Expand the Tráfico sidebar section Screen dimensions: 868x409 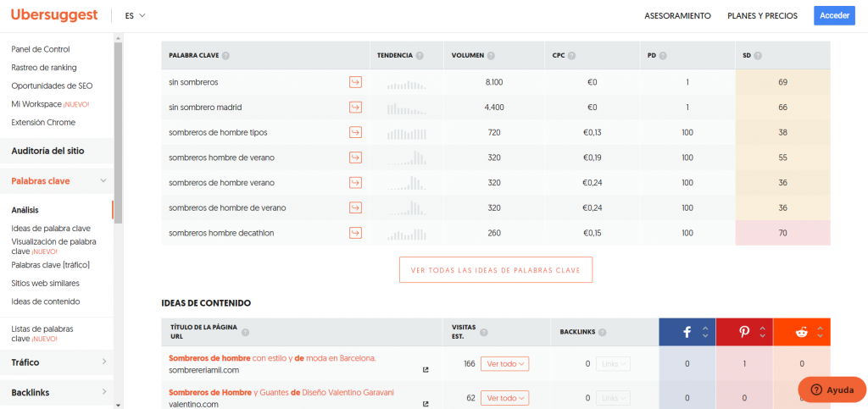[x=103, y=362]
